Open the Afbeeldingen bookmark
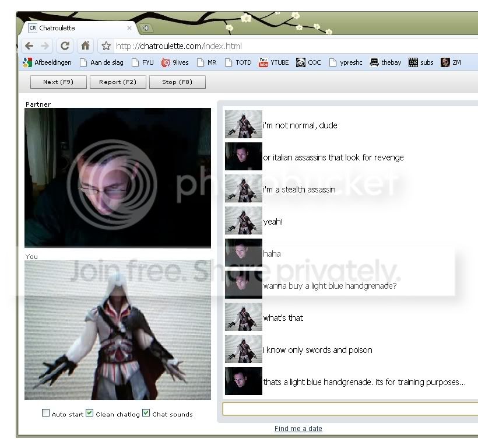 (47, 62)
